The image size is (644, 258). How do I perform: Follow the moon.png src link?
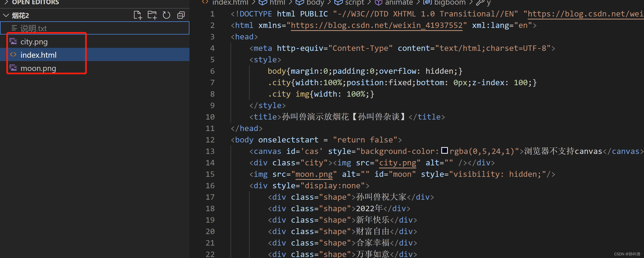314,174
